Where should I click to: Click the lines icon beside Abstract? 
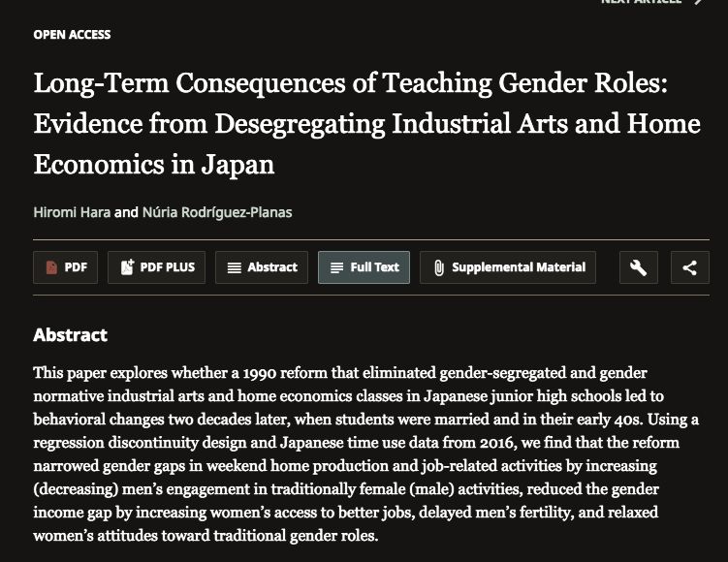pyautogui.click(x=234, y=267)
